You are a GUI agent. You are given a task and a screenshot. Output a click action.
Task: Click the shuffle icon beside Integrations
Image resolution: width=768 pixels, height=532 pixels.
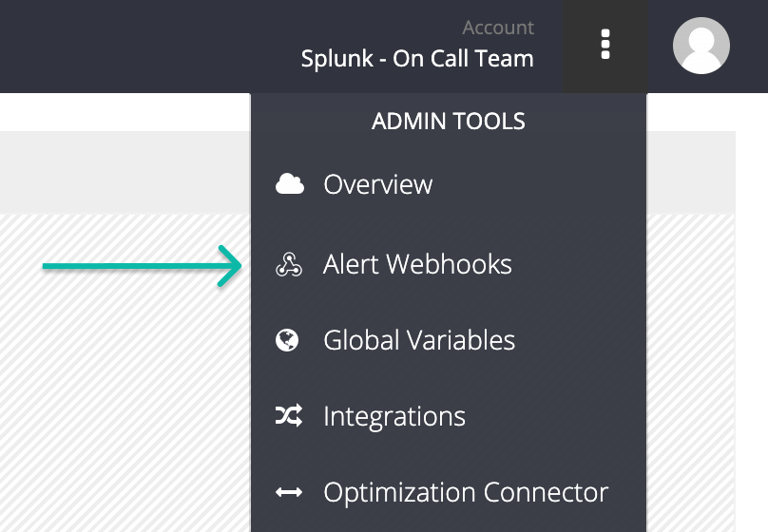point(289,416)
